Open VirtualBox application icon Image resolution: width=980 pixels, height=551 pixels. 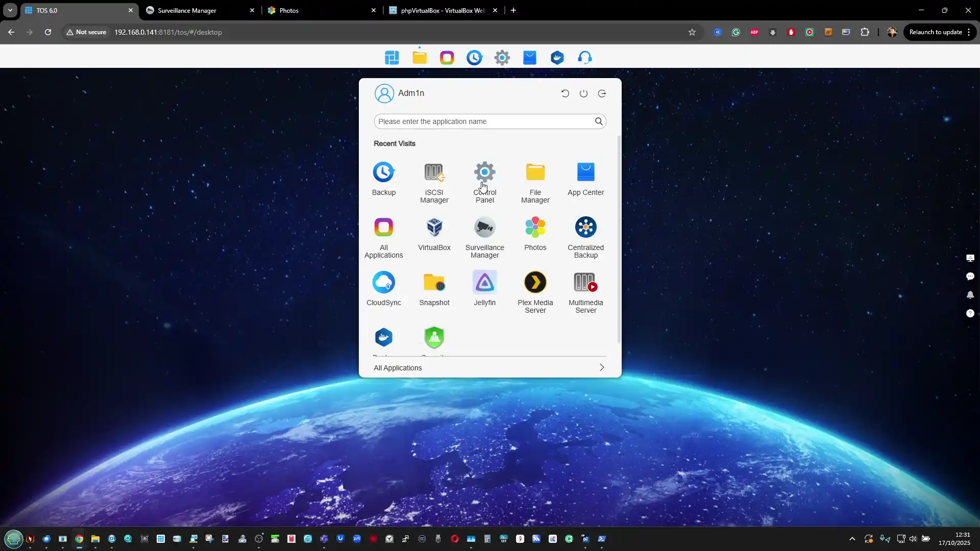tap(434, 228)
